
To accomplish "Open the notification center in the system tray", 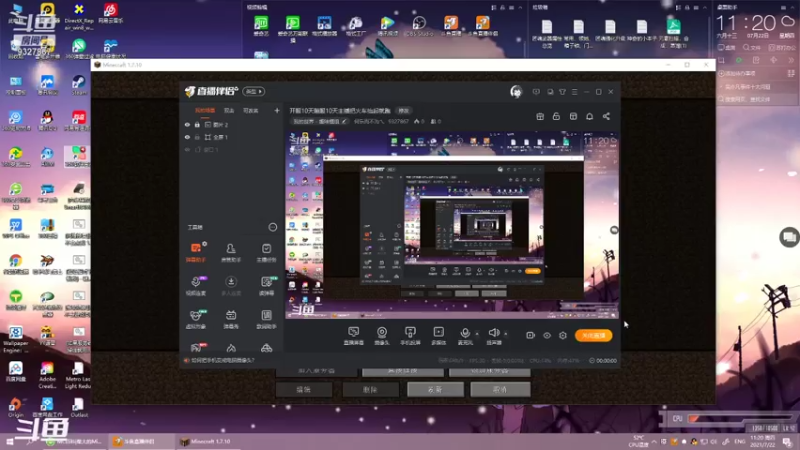I will pyautogui.click(x=787, y=441).
